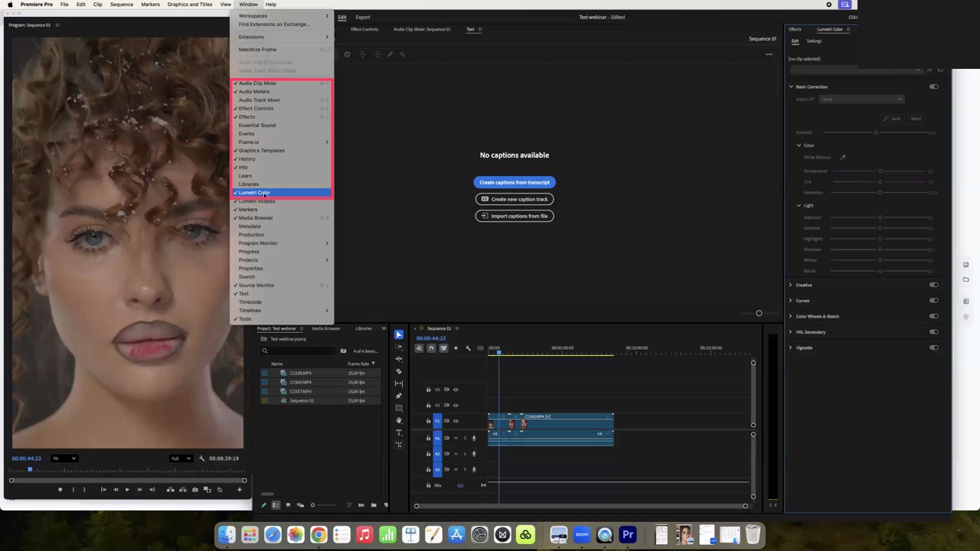
Task: Open Finder from the dock
Action: coord(227,535)
